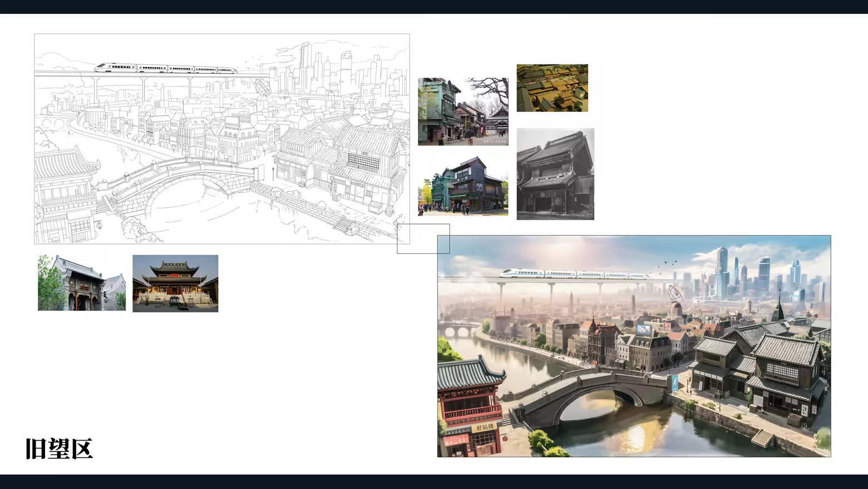Click the large line-art city sketch
The height and width of the screenshot is (489, 868).
(x=221, y=139)
